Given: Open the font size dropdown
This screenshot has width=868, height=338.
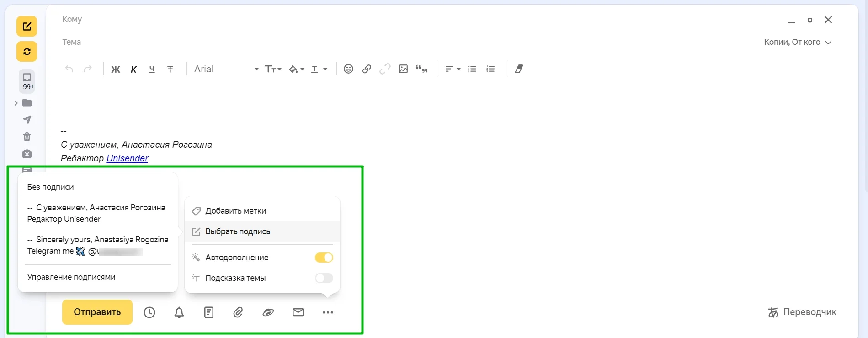Looking at the screenshot, I should tap(273, 69).
